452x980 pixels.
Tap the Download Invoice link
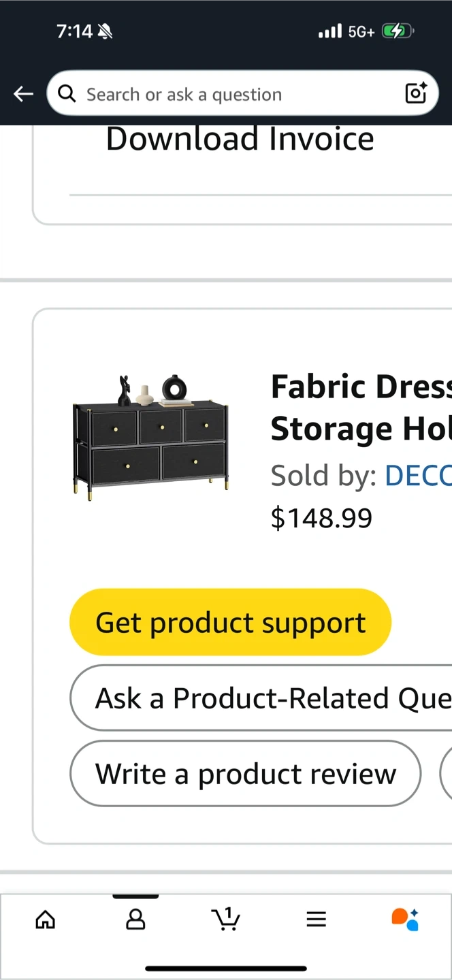click(x=240, y=140)
